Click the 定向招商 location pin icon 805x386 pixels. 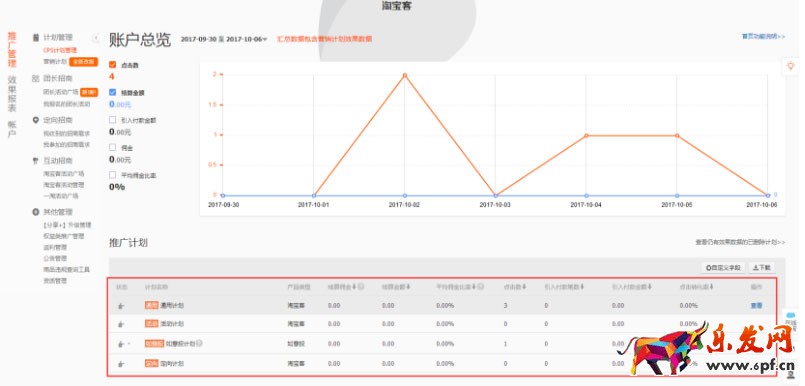(35, 120)
